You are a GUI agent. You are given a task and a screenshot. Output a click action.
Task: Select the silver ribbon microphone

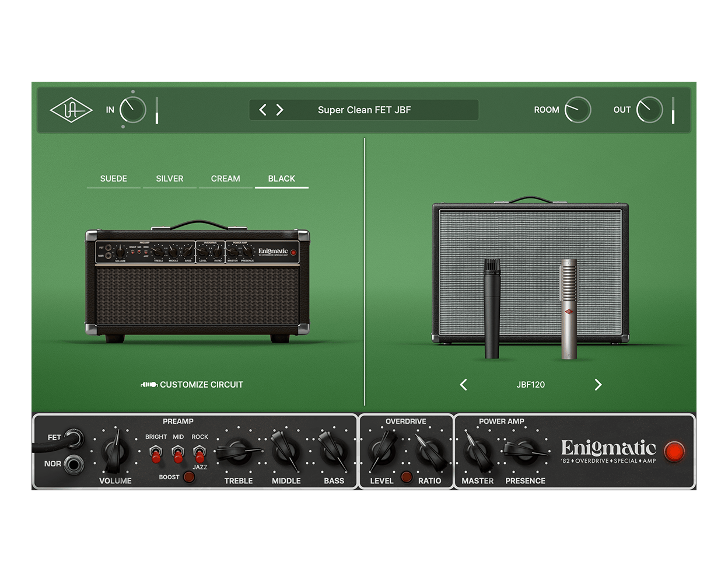[569, 309]
